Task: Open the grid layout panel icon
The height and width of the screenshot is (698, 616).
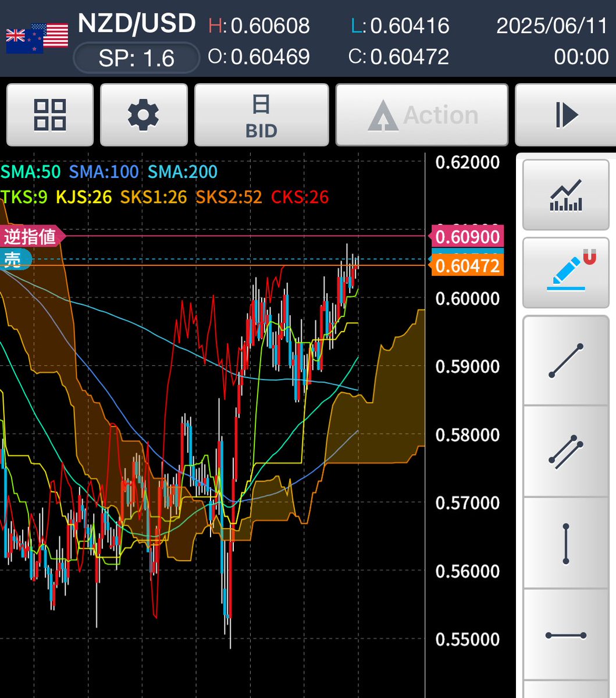Action: pyautogui.click(x=49, y=115)
